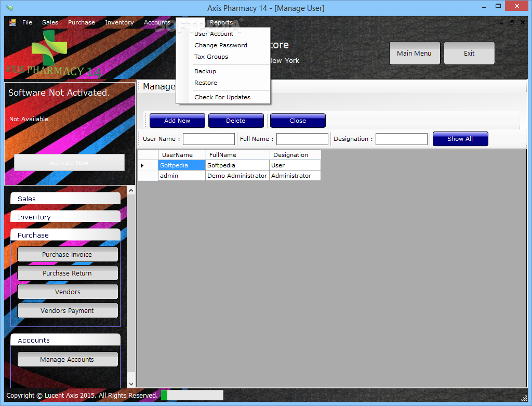This screenshot has height=406, width=532.
Task: Click the blue Close button
Action: pyautogui.click(x=298, y=121)
